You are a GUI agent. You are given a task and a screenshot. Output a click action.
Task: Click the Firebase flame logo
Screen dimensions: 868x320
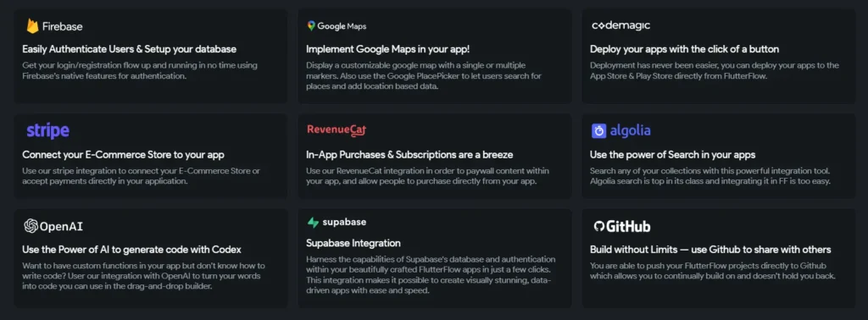(33, 26)
